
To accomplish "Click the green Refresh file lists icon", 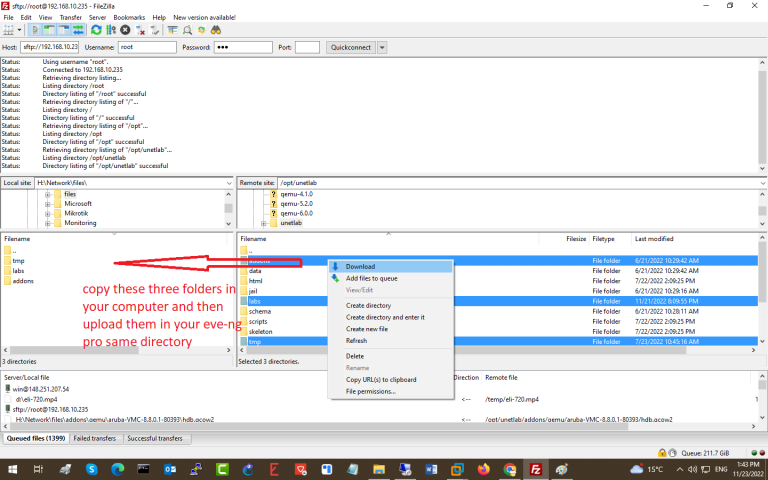I will pos(96,30).
